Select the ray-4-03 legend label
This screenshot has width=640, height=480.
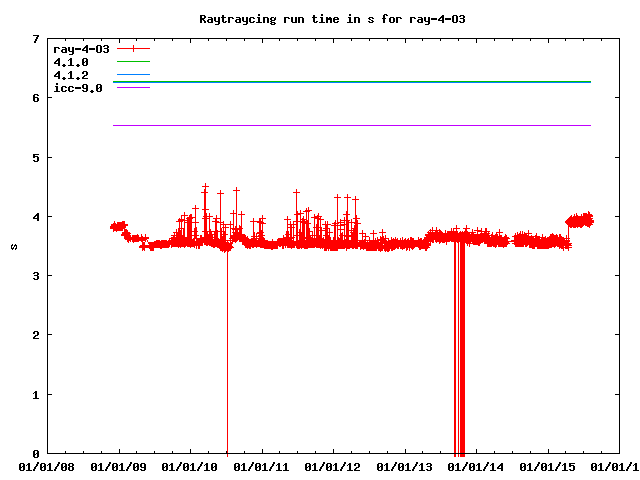click(81, 48)
